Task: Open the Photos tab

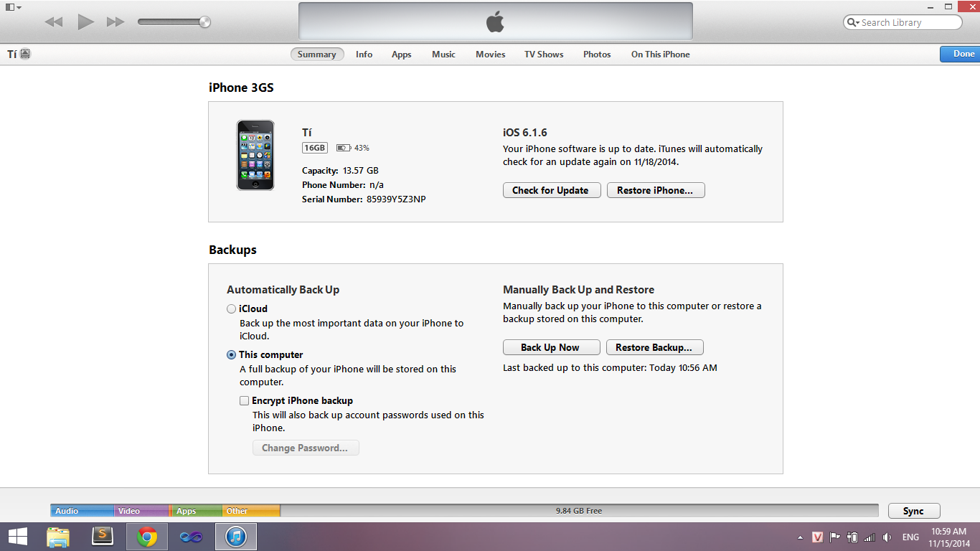Action: click(597, 55)
